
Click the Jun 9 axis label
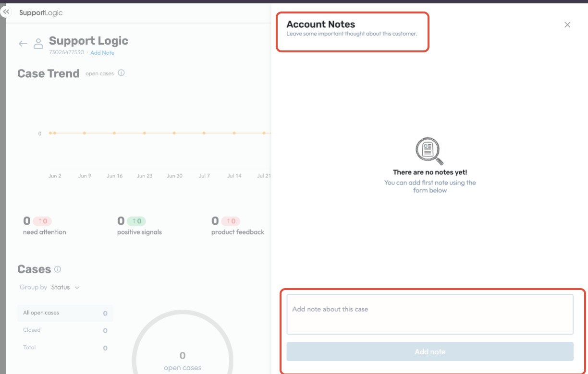point(85,176)
